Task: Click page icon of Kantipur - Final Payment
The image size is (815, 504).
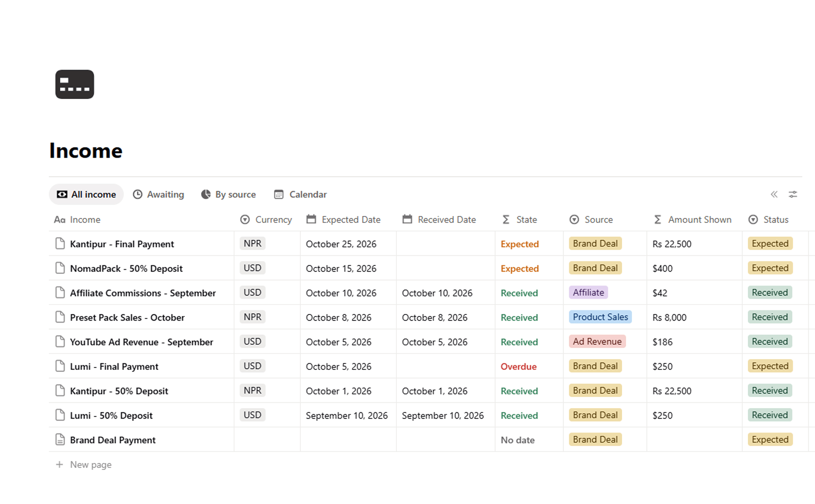Action: coord(60,243)
